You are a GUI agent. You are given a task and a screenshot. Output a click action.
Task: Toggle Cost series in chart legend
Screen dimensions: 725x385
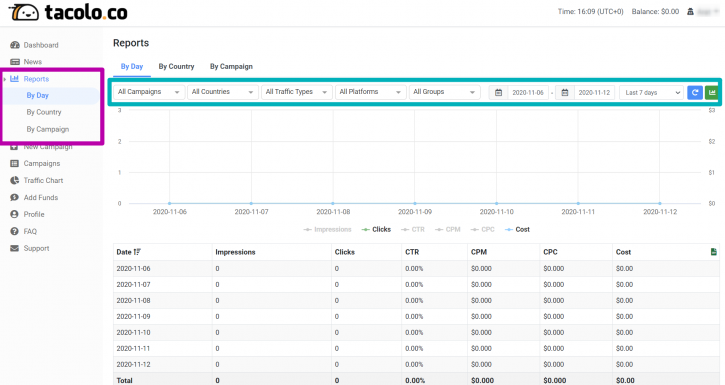(517, 229)
